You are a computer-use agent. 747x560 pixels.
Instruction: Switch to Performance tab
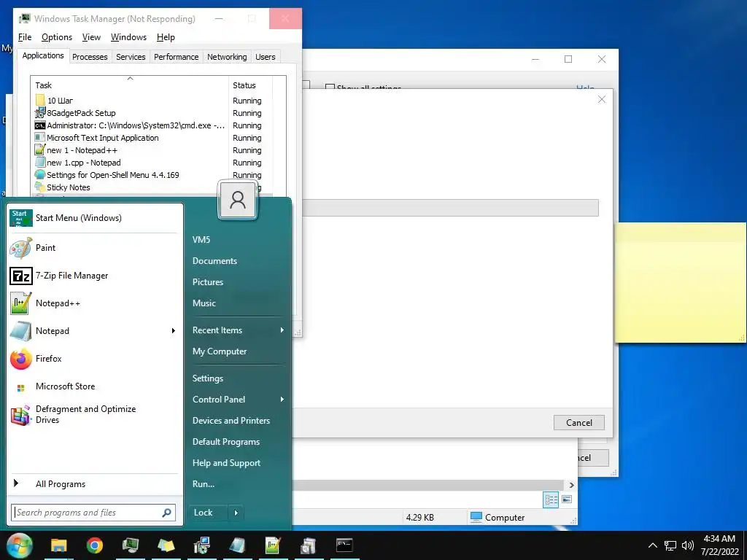(x=177, y=57)
